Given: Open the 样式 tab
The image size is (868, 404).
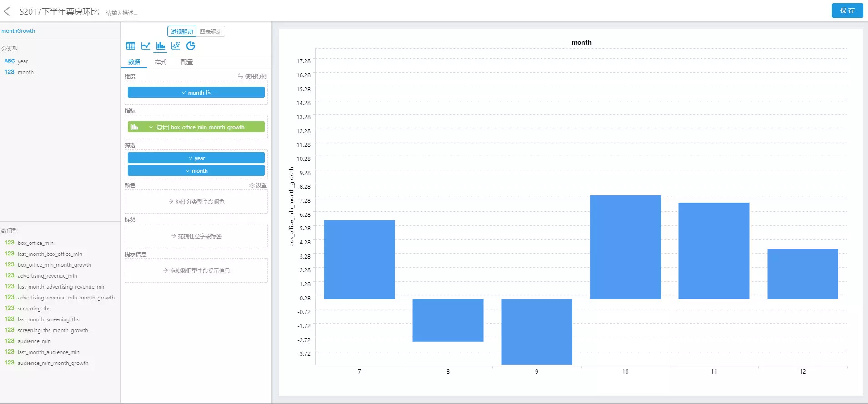Looking at the screenshot, I should pyautogui.click(x=161, y=62).
